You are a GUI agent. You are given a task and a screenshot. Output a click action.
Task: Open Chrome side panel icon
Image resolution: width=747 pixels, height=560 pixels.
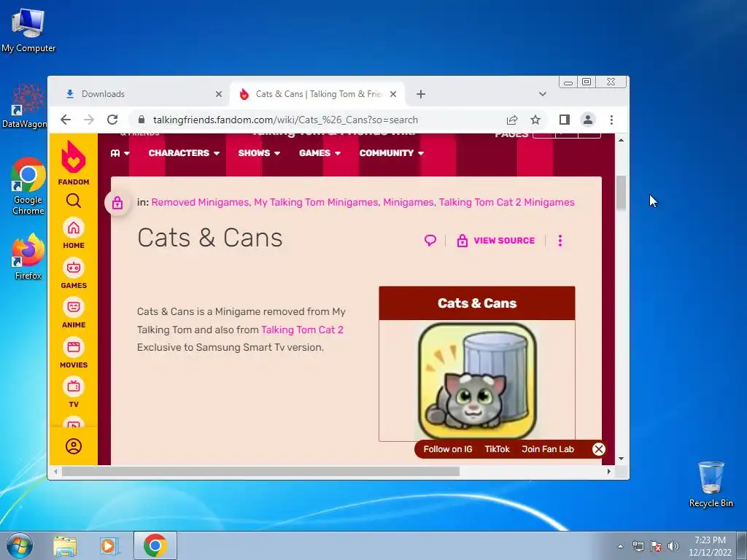[565, 120]
